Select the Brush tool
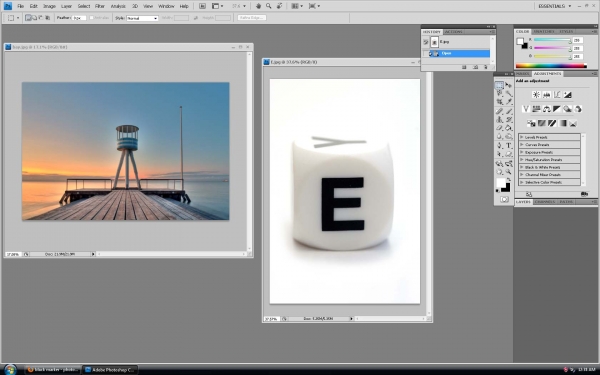 pyautogui.click(x=509, y=111)
